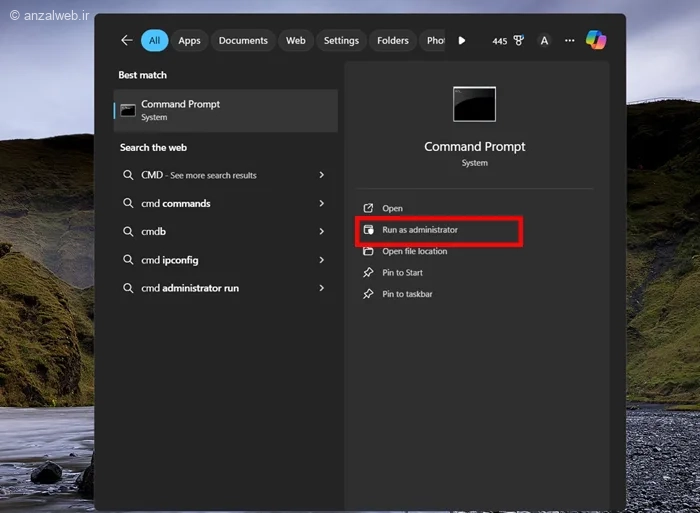Switch to the Apps filter tab

[189, 41]
